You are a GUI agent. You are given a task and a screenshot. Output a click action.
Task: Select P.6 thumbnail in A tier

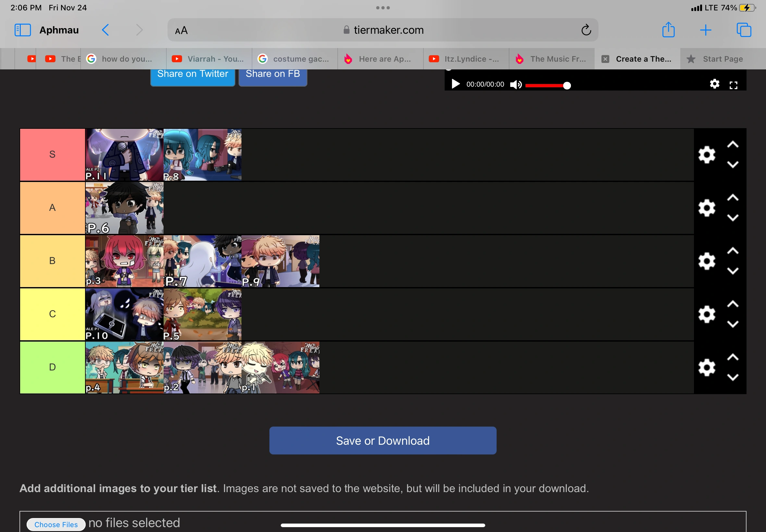tap(124, 208)
